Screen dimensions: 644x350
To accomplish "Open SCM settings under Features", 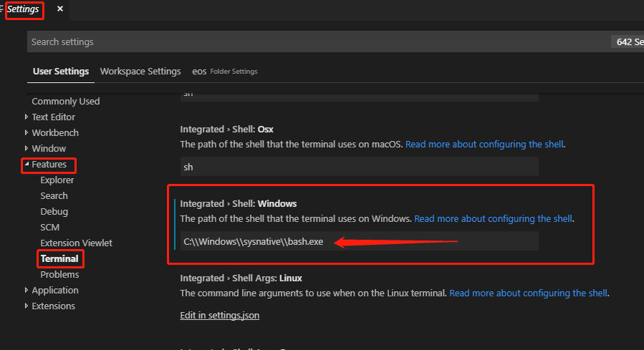I will (x=49, y=228).
